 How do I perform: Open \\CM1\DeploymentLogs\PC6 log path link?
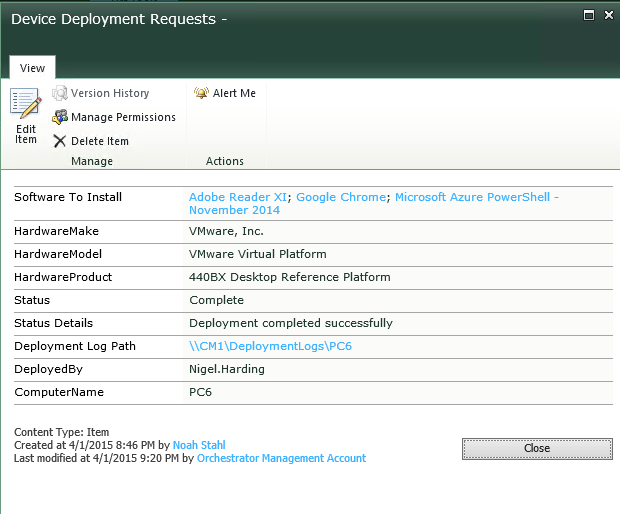[x=270, y=346]
